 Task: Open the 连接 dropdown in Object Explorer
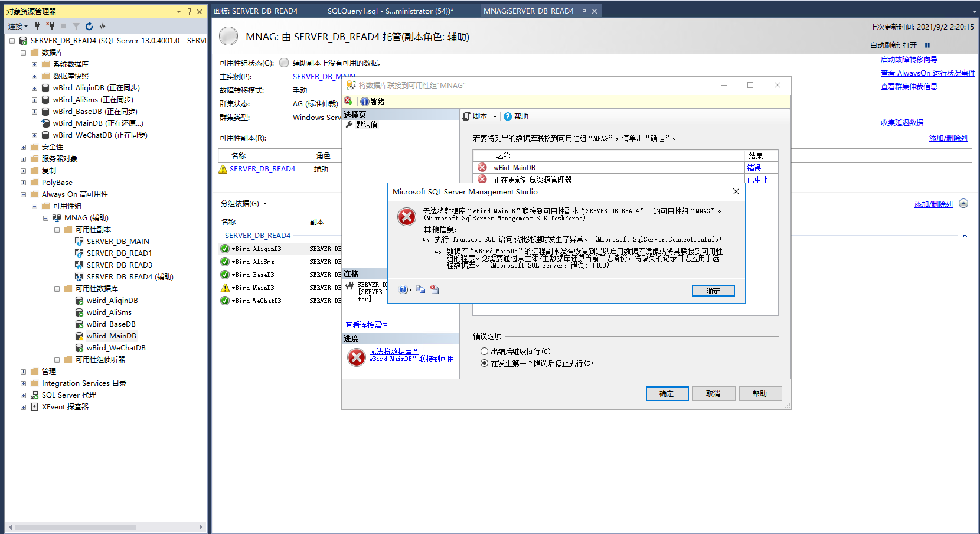pos(18,26)
